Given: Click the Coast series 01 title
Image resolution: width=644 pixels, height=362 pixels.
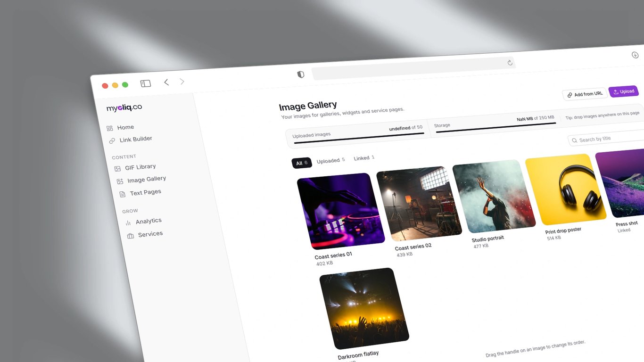Looking at the screenshot, I should point(333,255).
